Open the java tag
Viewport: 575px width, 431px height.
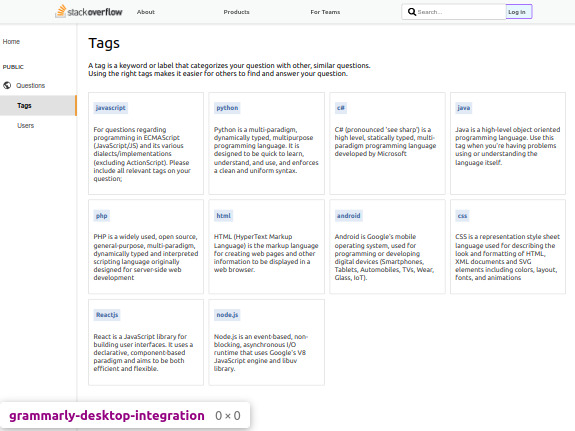coord(464,108)
